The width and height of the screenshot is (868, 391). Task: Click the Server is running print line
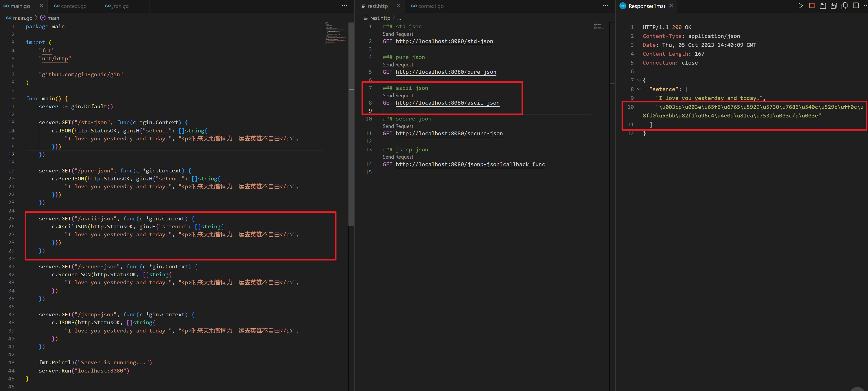(95, 363)
